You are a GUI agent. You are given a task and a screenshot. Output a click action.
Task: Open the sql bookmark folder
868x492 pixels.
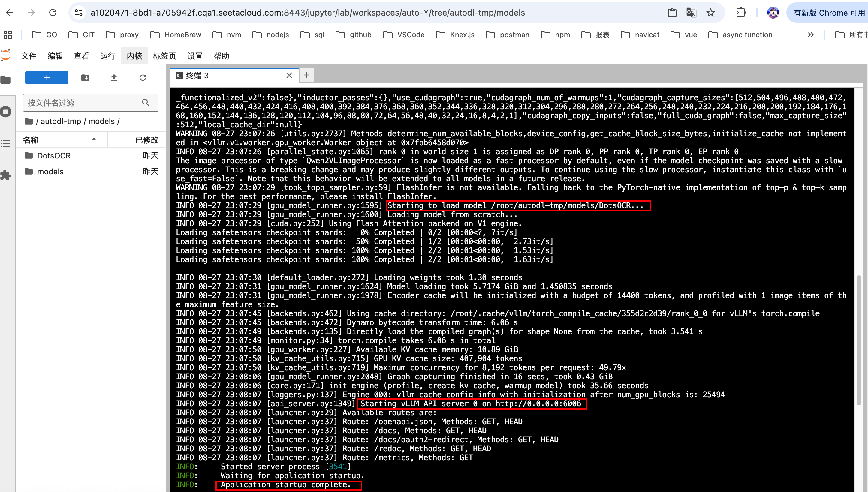pyautogui.click(x=312, y=35)
